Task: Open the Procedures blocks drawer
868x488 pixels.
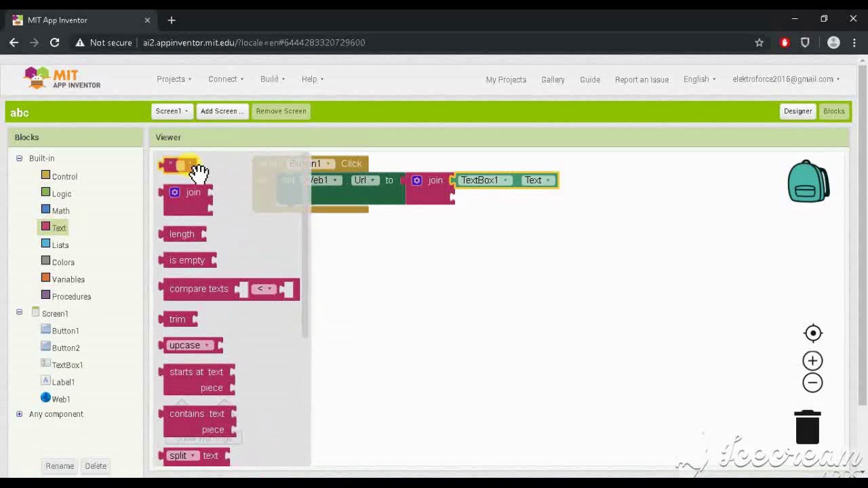Action: (x=71, y=296)
